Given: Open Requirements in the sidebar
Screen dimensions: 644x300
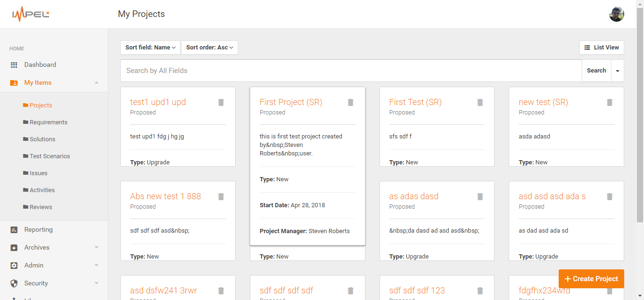Looking at the screenshot, I should [48, 122].
